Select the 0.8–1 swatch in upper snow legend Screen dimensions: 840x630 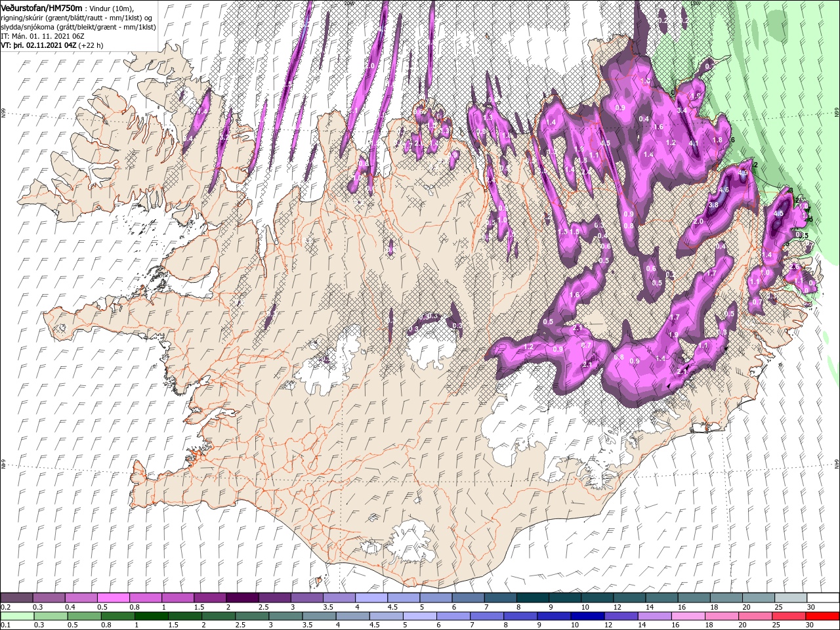(x=145, y=597)
